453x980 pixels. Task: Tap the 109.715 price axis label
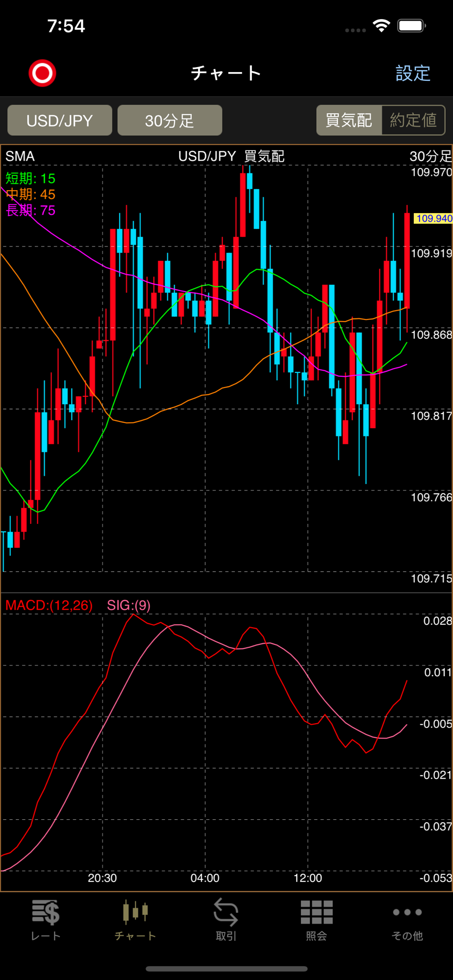[x=431, y=579]
